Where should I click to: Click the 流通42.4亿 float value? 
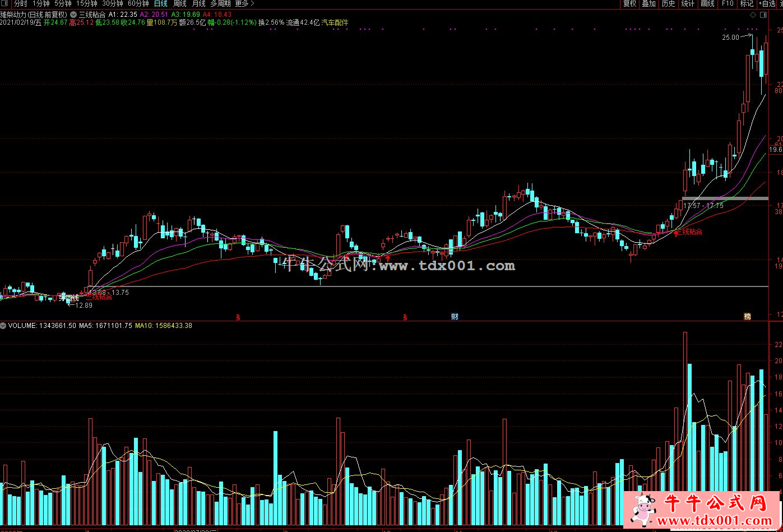coord(303,23)
